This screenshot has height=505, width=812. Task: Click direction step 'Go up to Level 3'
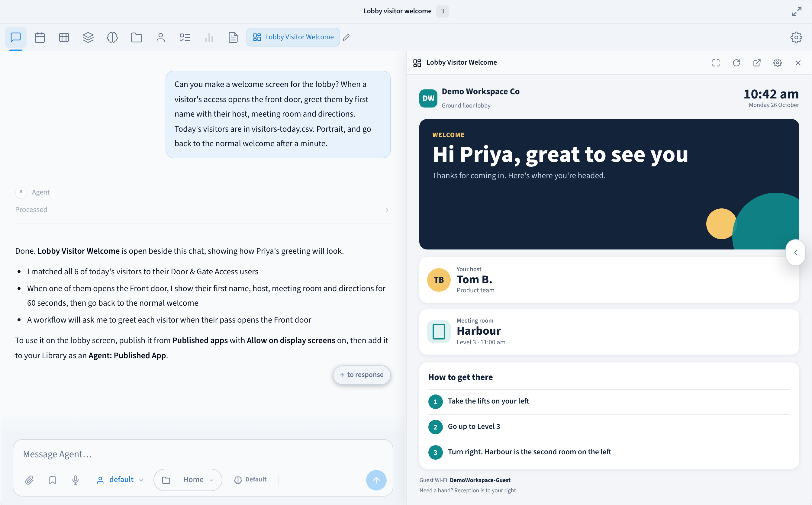pyautogui.click(x=609, y=426)
